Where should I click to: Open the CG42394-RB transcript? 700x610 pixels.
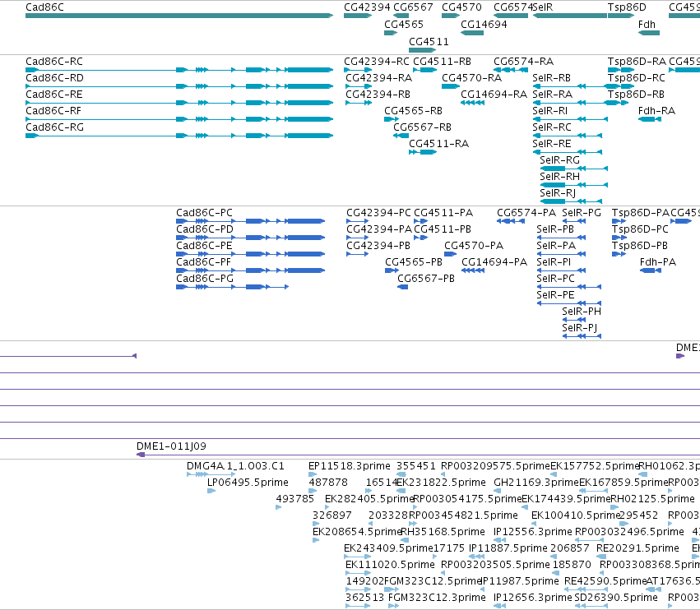(359, 103)
